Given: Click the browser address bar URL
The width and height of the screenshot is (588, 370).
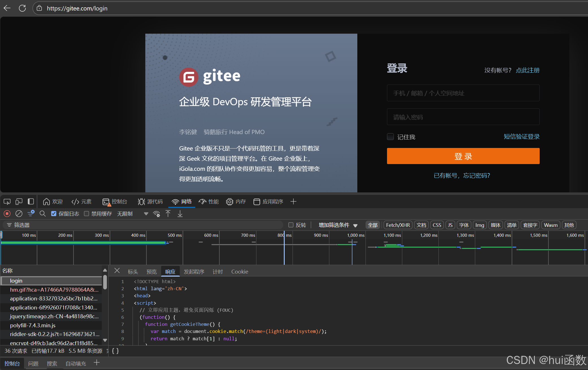Looking at the screenshot, I should (77, 8).
